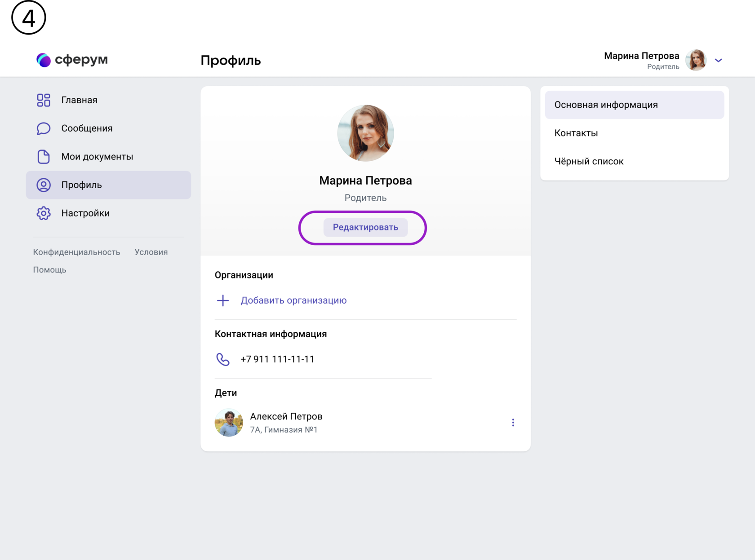Select the Основная информация tab
Screen dimensions: 755x560
(606, 105)
